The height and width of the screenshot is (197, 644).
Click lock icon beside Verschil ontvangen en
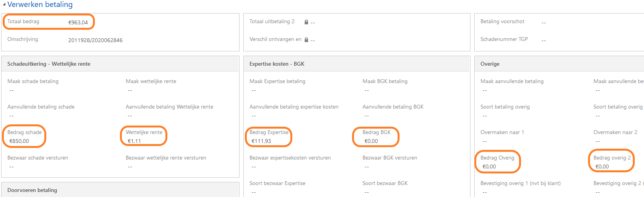[306, 40]
